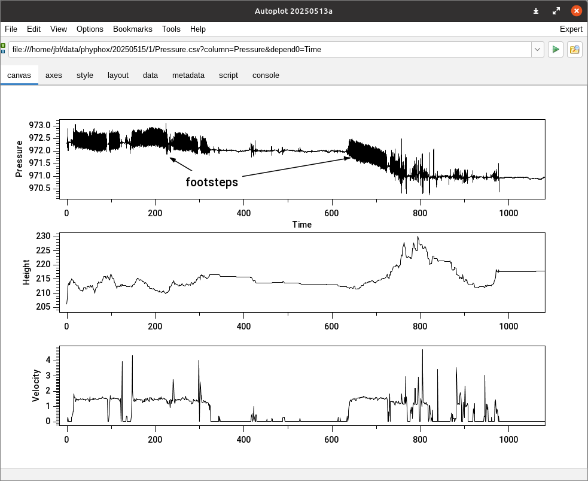The height and width of the screenshot is (481, 588).
Task: Open the Tools menu
Action: point(171,29)
